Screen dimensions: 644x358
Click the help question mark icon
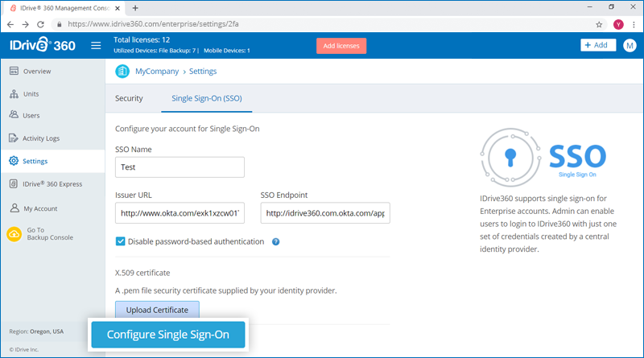coord(275,242)
